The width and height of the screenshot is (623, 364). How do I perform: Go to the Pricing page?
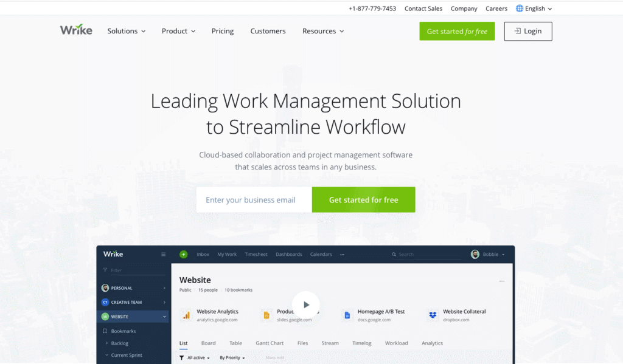[223, 31]
